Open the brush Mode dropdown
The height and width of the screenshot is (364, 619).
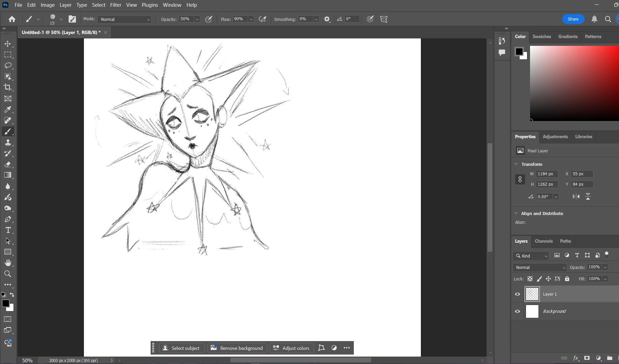(x=124, y=20)
